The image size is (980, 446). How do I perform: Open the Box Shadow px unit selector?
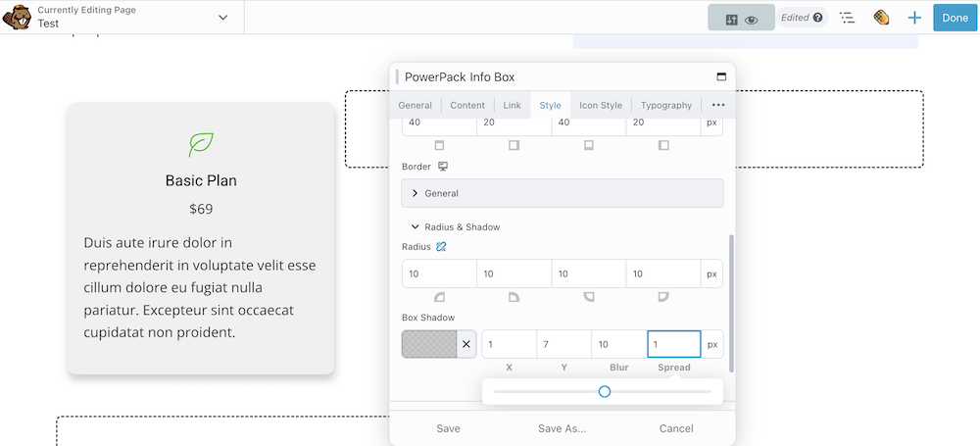pyautogui.click(x=711, y=344)
